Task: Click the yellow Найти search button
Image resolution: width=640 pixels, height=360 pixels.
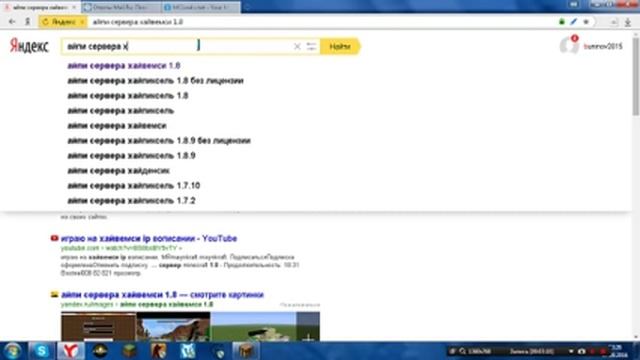Action: click(x=340, y=47)
